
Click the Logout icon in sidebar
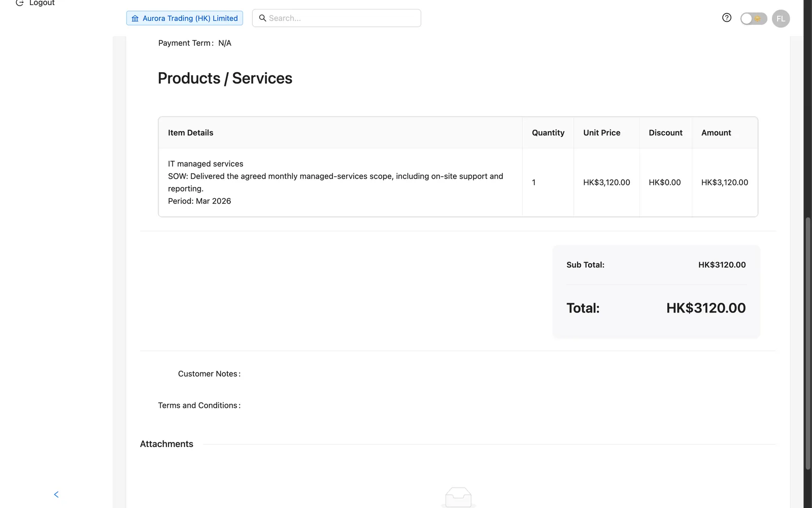coord(20,3)
